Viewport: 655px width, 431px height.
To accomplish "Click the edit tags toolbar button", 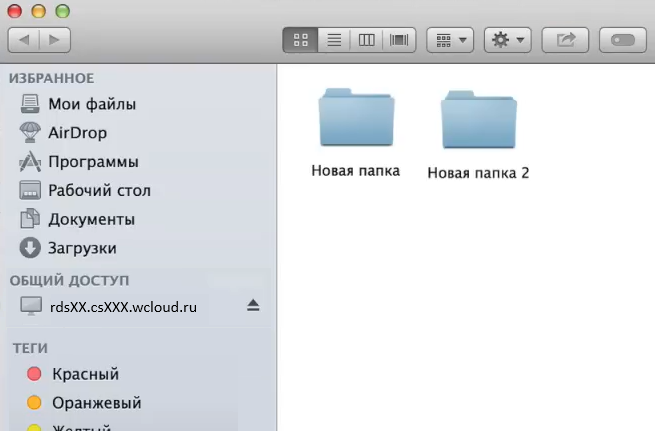I will point(623,40).
